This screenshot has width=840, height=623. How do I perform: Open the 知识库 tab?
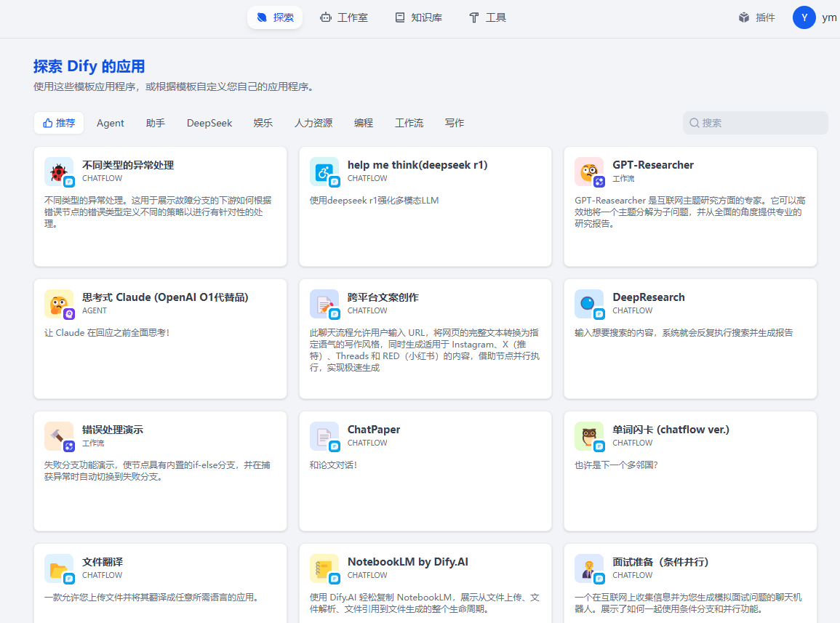point(418,17)
